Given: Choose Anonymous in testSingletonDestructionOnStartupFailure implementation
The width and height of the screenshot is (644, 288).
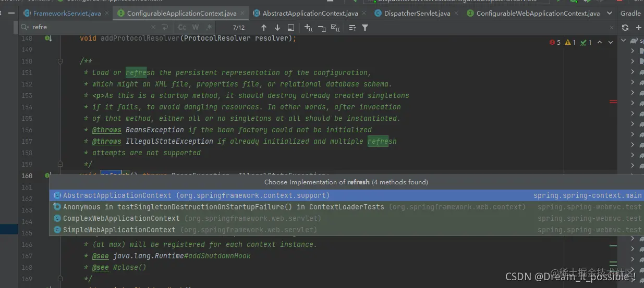Looking at the screenshot, I should point(347,207).
